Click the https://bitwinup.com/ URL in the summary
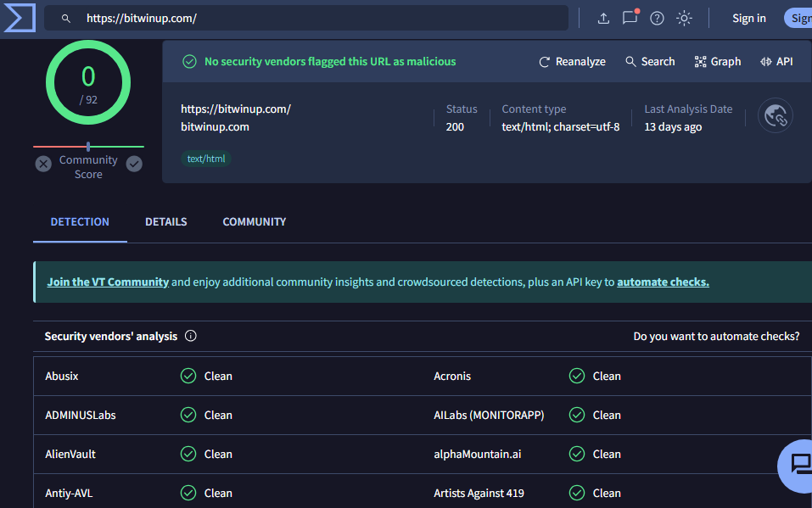 tap(236, 109)
